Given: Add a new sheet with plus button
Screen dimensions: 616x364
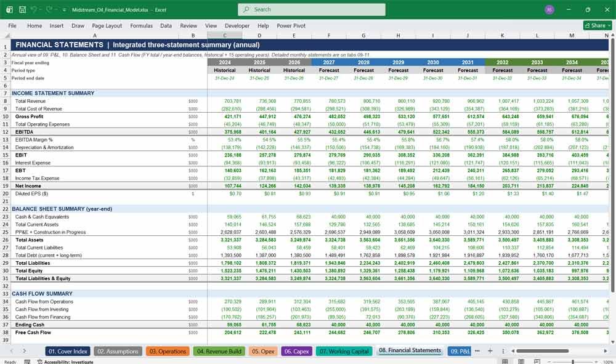Looking at the screenshot, I should coord(490,350).
